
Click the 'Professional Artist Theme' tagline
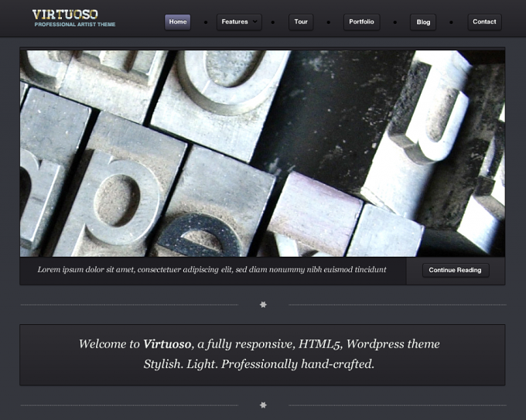[x=75, y=25]
